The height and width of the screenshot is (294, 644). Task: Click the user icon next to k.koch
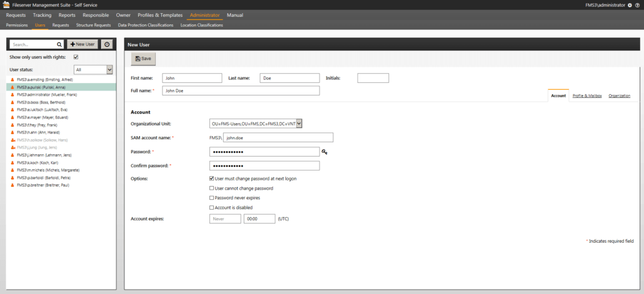13,163
